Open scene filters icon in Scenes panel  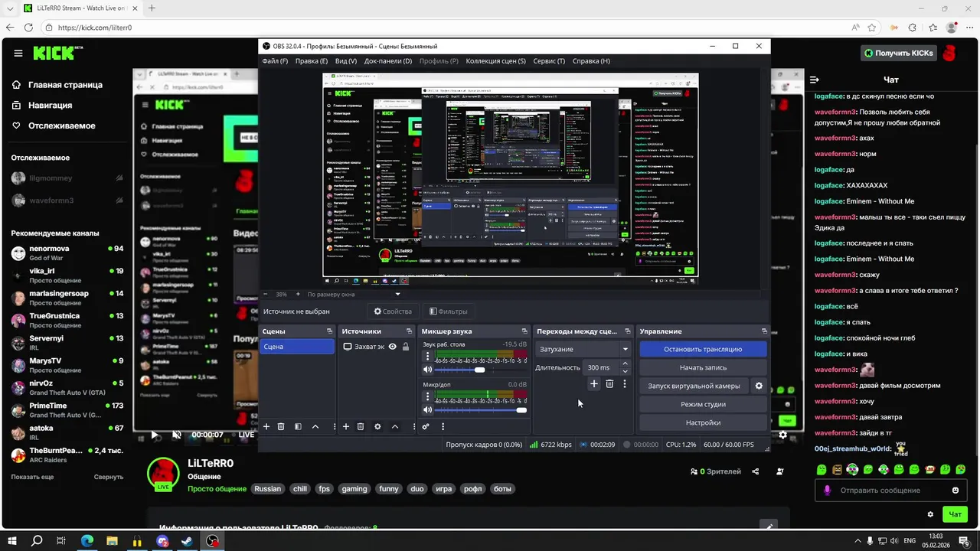click(x=298, y=426)
